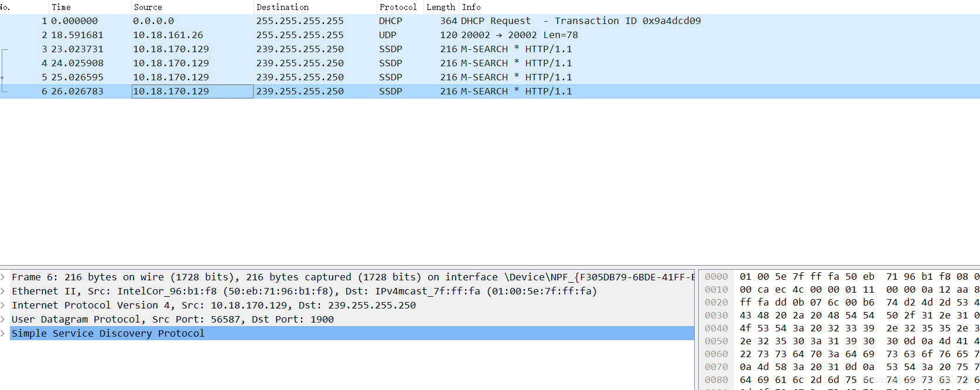Expand the Ethernet II tree node
980x390 pixels.
(4, 291)
